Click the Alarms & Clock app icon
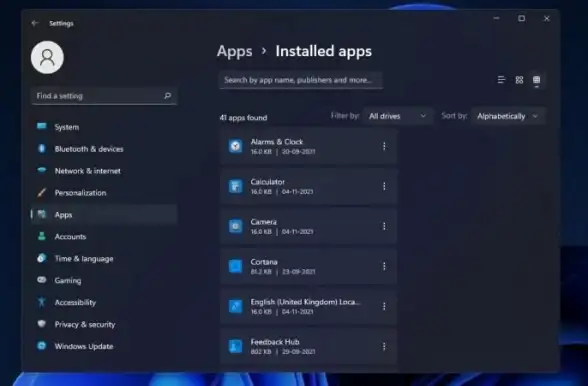This screenshot has width=588, height=386. coord(236,146)
